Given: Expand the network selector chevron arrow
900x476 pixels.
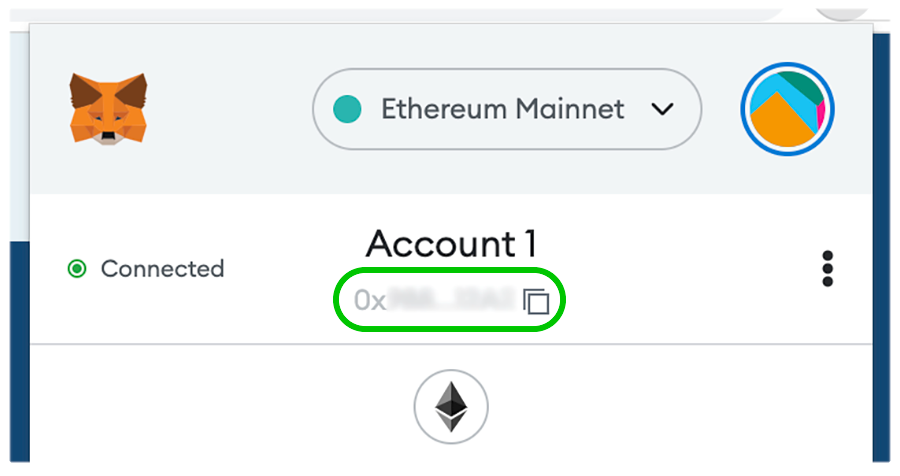Looking at the screenshot, I should tap(662, 109).
